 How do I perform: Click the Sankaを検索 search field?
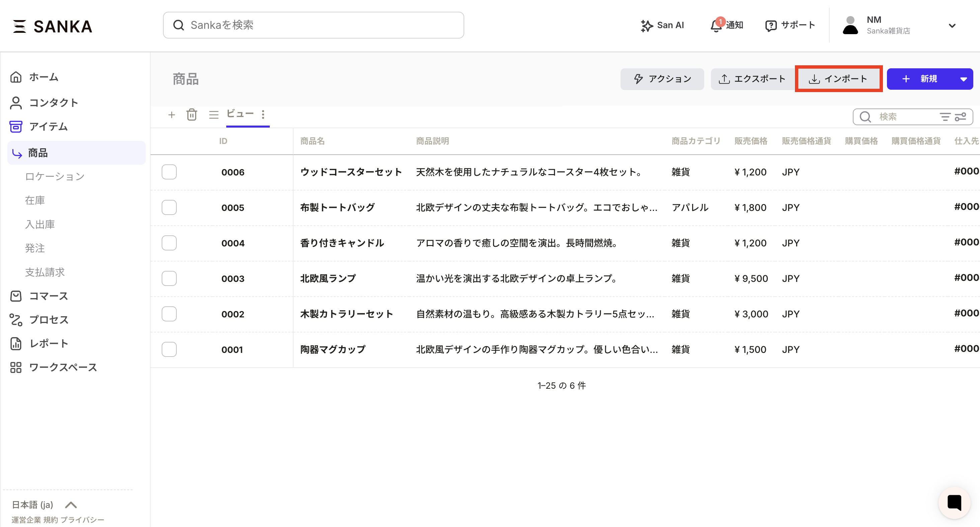tap(314, 25)
